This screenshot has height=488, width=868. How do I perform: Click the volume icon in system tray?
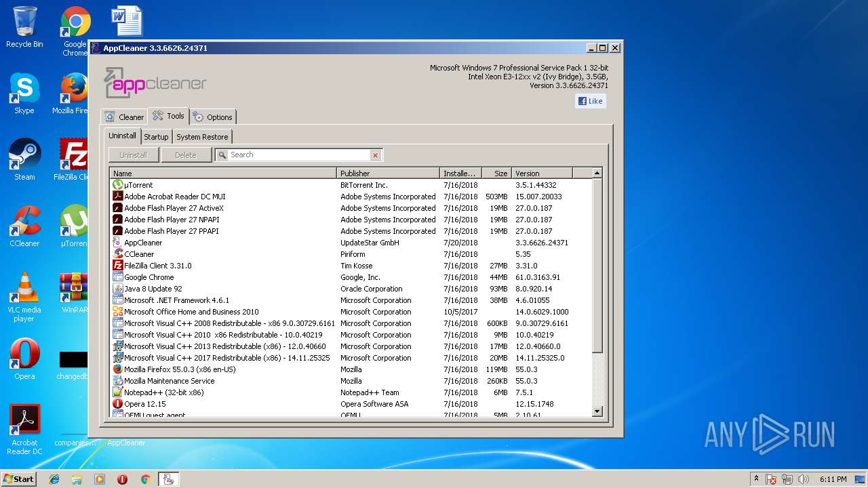coord(803,479)
